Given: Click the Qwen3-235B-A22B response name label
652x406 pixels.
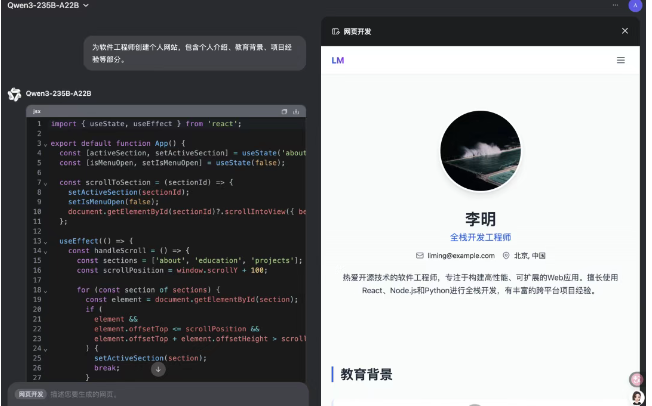Looking at the screenshot, I should click(x=58, y=94).
